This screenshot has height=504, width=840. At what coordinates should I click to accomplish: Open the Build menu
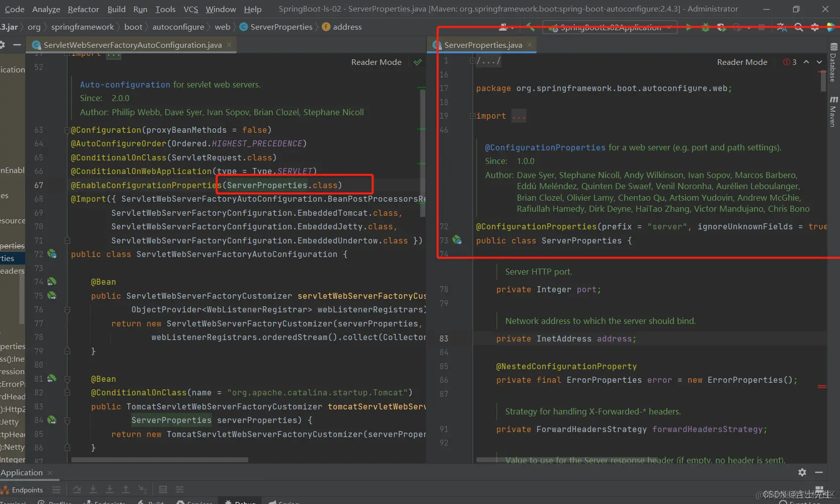click(116, 9)
